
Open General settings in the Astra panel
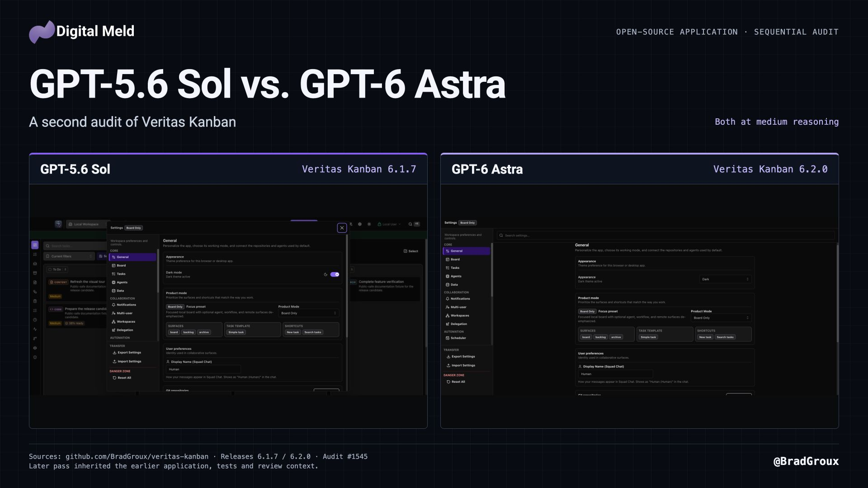click(466, 251)
